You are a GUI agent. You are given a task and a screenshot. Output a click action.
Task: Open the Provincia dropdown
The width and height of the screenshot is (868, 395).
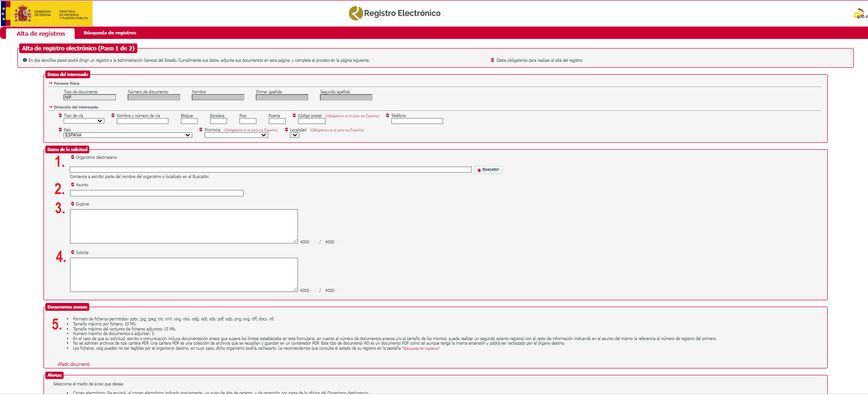[x=236, y=135]
